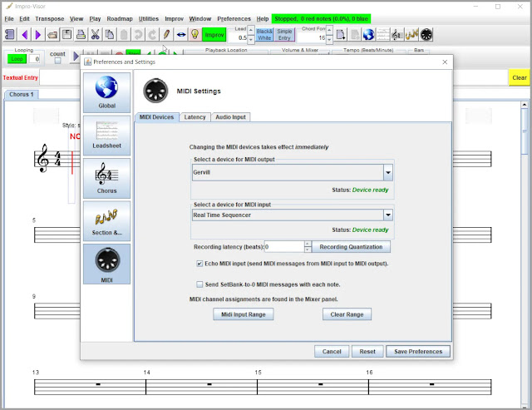The image size is (532, 410).
Task: Toggle the Black & White button
Action: 264,35
